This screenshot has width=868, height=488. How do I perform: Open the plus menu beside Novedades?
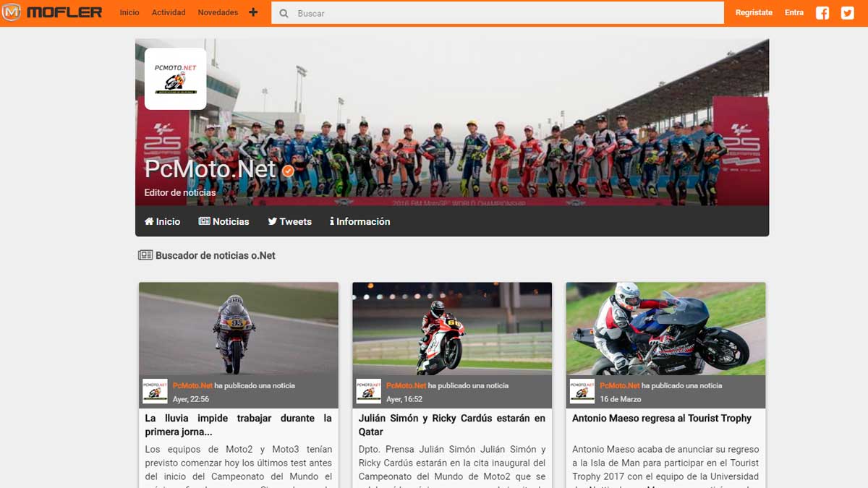pos(253,12)
